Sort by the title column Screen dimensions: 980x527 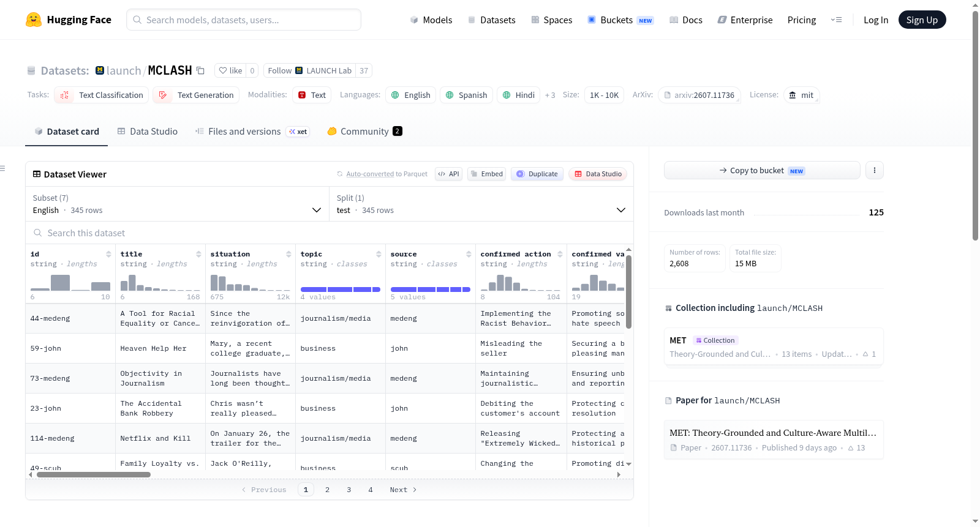(198, 254)
